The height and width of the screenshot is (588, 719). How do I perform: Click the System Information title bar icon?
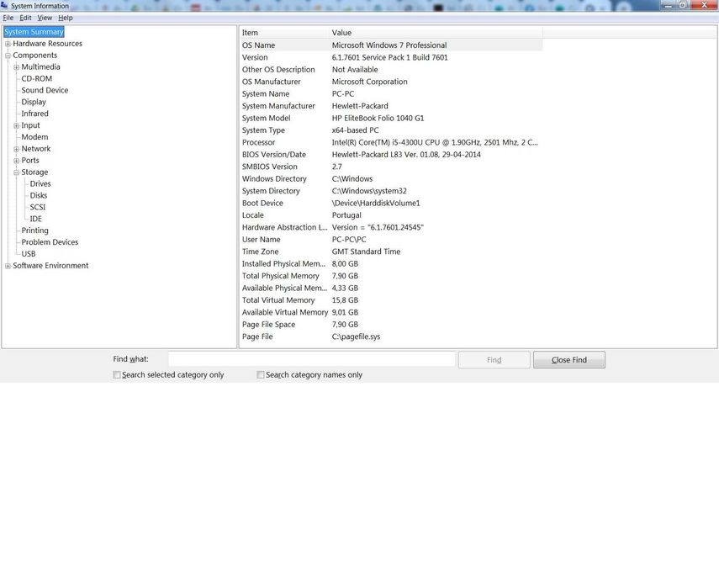4,5
